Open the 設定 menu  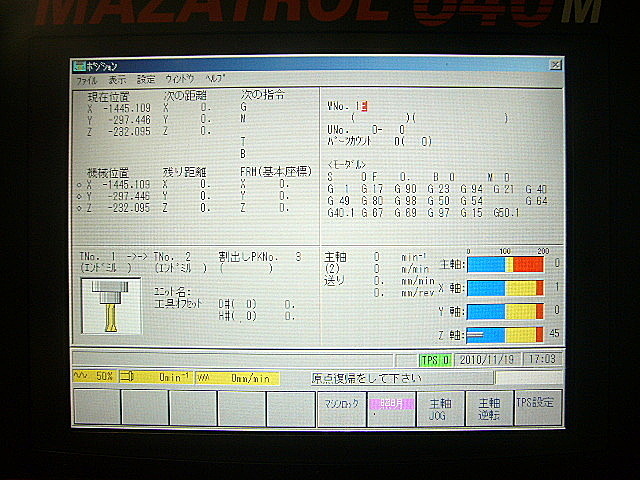click(146, 79)
